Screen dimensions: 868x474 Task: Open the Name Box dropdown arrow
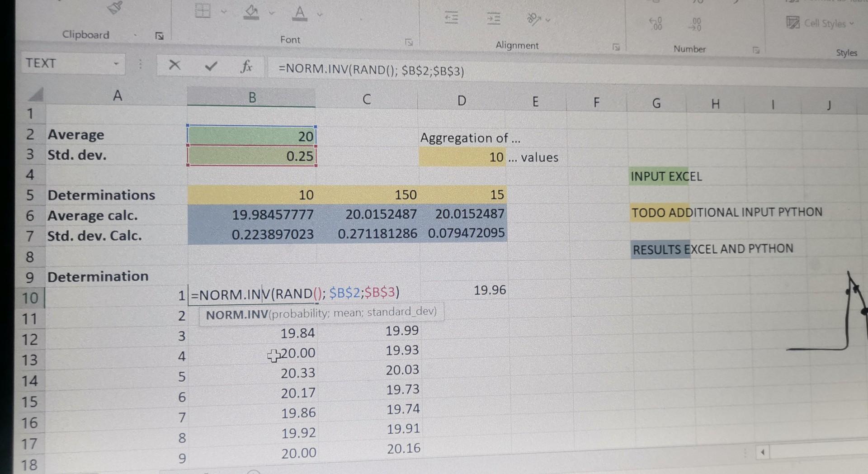[x=116, y=64]
